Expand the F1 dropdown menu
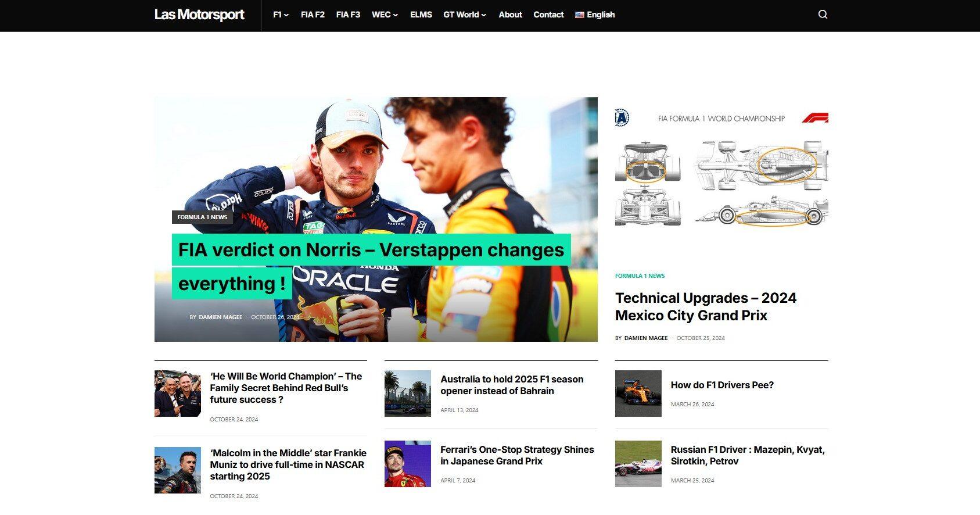 [281, 15]
